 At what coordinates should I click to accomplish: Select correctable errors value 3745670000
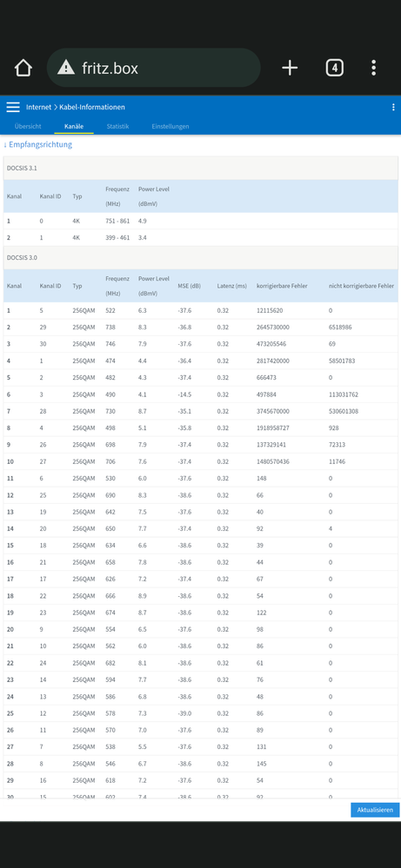pyautogui.click(x=273, y=411)
